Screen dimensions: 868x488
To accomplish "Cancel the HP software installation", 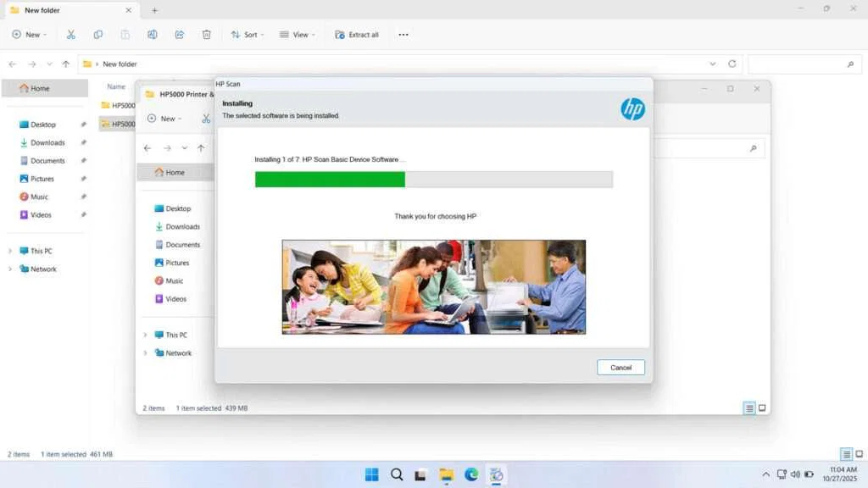I will tap(620, 367).
